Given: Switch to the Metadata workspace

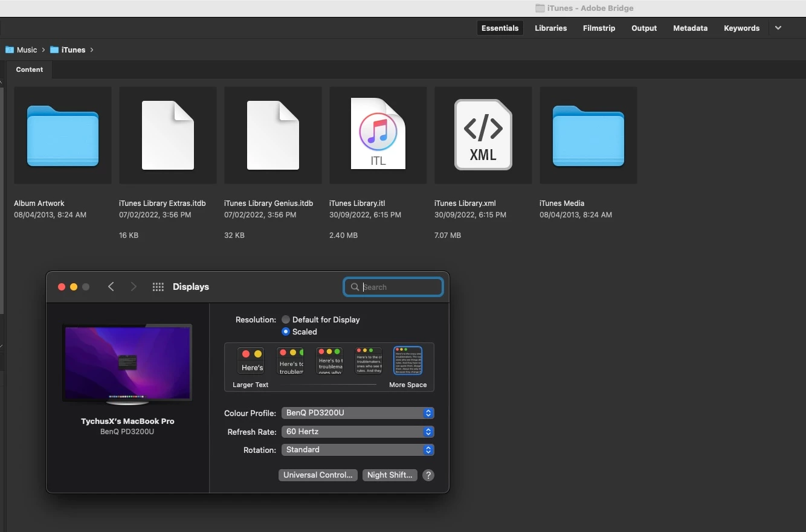Looking at the screenshot, I should point(691,28).
